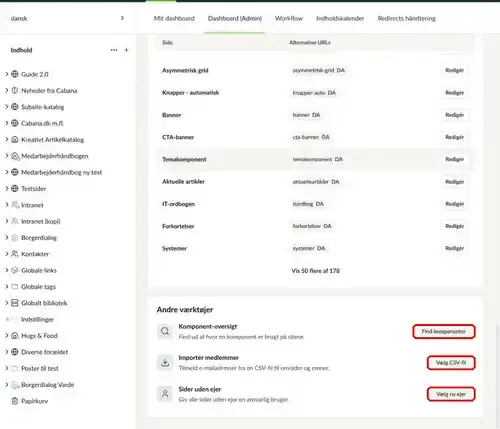Click the itordbog alternative URL

pyautogui.click(x=308, y=204)
